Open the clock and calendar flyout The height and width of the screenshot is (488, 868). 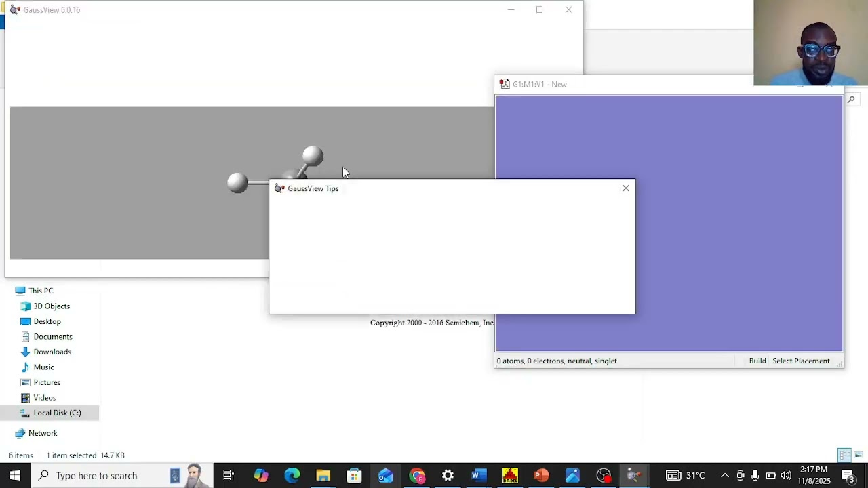coord(814,475)
